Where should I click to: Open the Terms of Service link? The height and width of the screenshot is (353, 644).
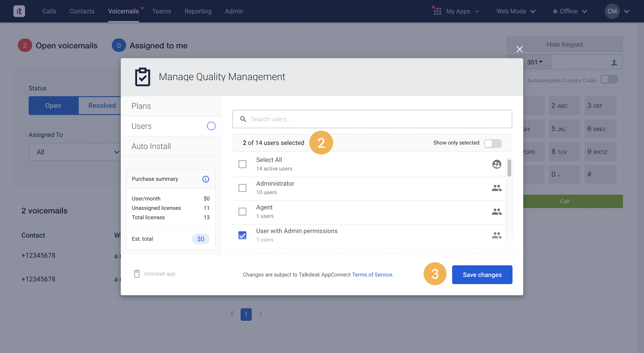(x=372, y=275)
